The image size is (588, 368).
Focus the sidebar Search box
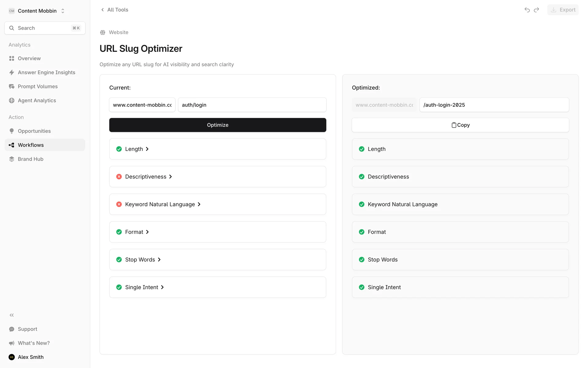point(45,28)
